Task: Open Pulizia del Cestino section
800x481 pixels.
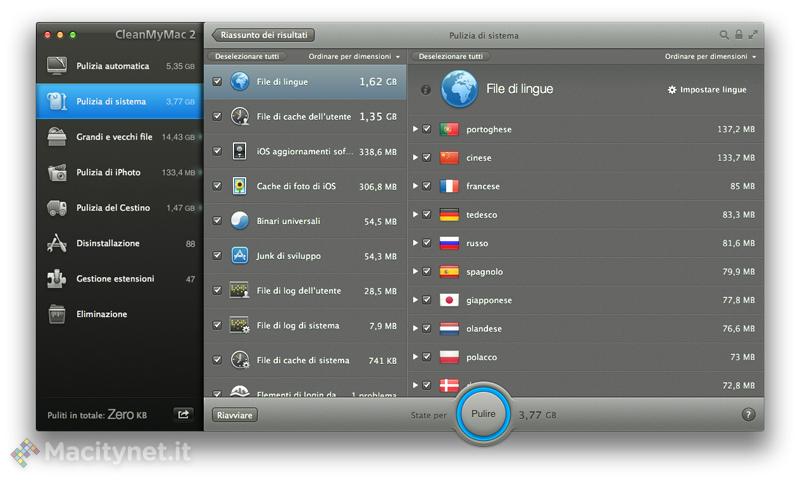Action: click(x=120, y=208)
